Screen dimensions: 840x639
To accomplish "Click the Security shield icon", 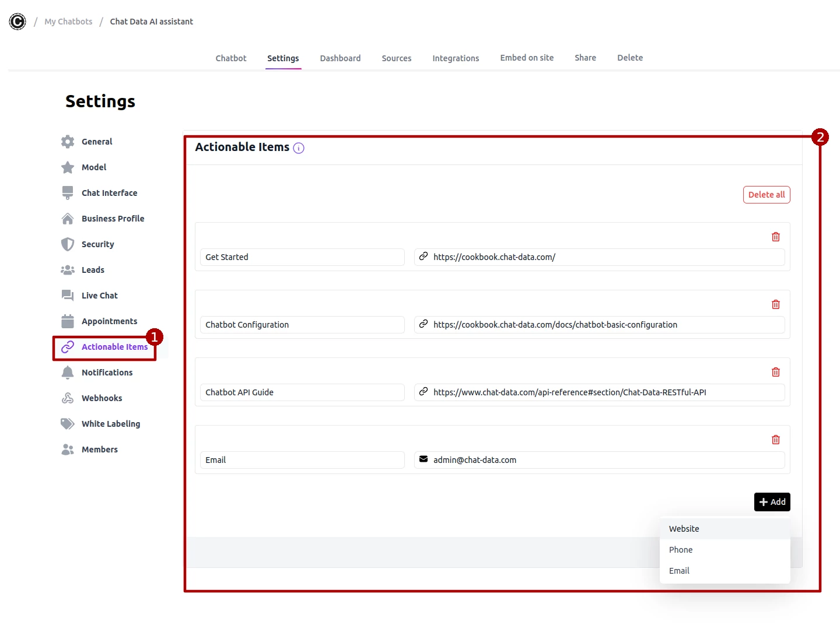I will click(68, 244).
